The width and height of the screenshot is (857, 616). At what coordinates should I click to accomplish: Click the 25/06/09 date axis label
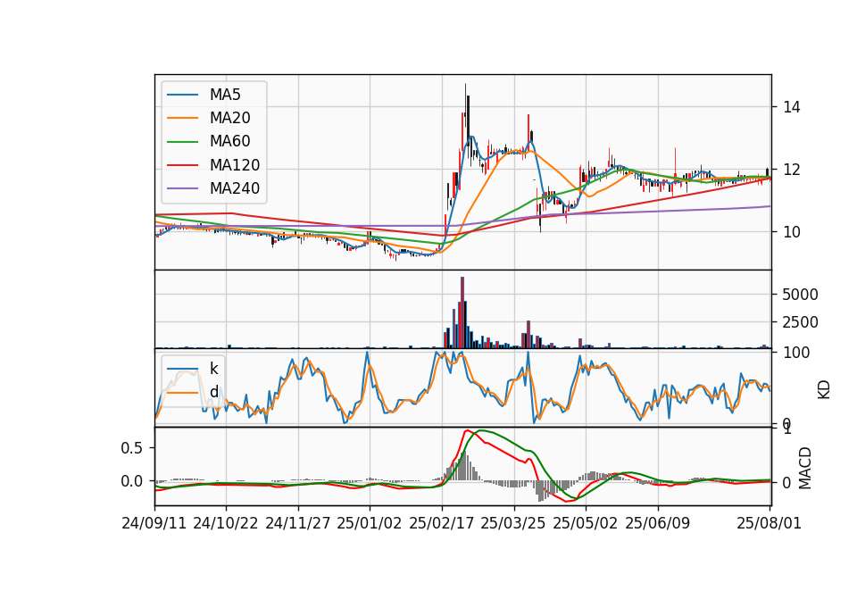(657, 523)
